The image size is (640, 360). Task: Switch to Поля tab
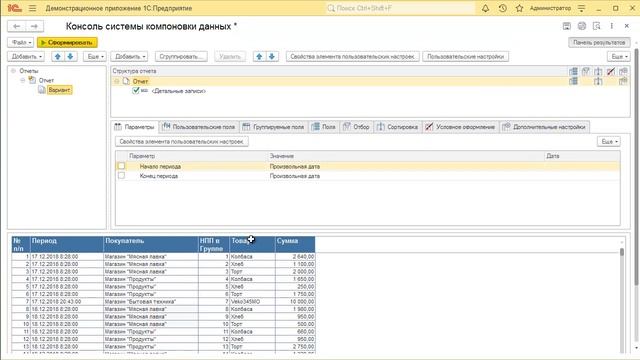[x=324, y=127]
